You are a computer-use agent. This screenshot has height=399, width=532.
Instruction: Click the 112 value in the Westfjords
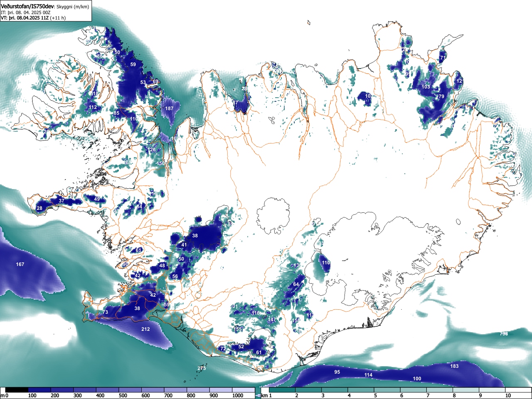click(x=93, y=107)
